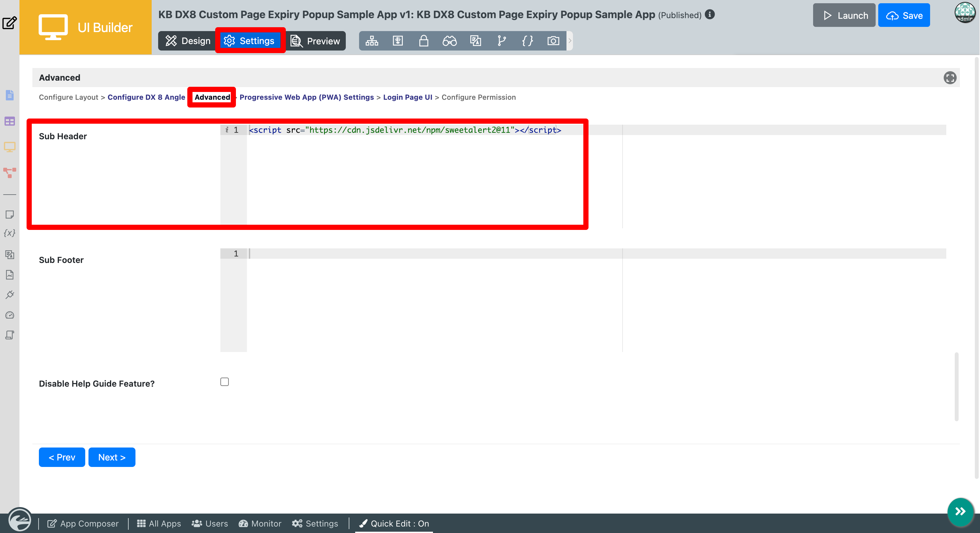Switch to the Preview tab
The height and width of the screenshot is (533, 980).
pyautogui.click(x=315, y=41)
